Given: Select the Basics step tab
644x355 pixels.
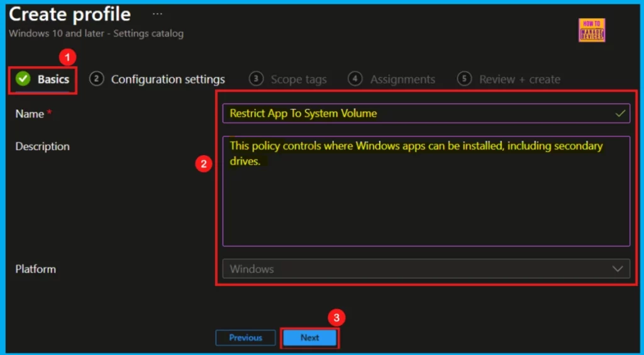Looking at the screenshot, I should pos(43,79).
